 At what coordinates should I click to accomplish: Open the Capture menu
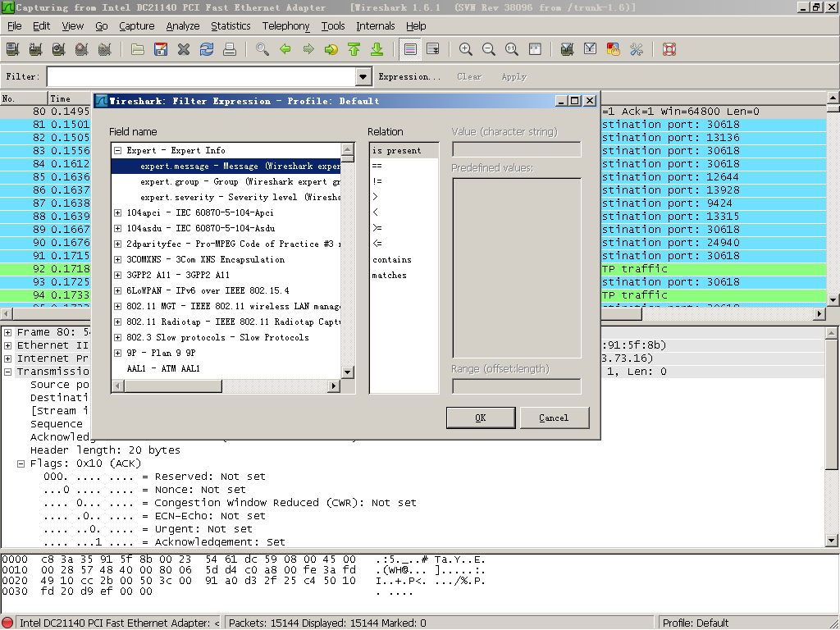(137, 25)
